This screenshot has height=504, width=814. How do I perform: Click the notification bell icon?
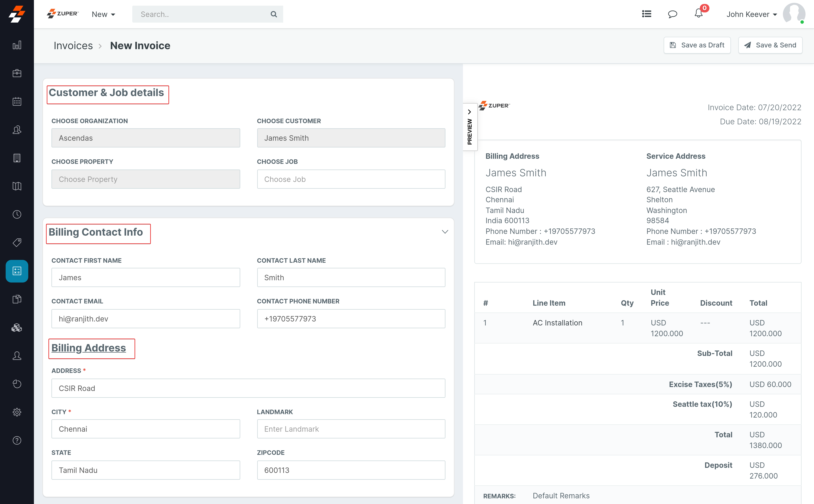[698, 14]
